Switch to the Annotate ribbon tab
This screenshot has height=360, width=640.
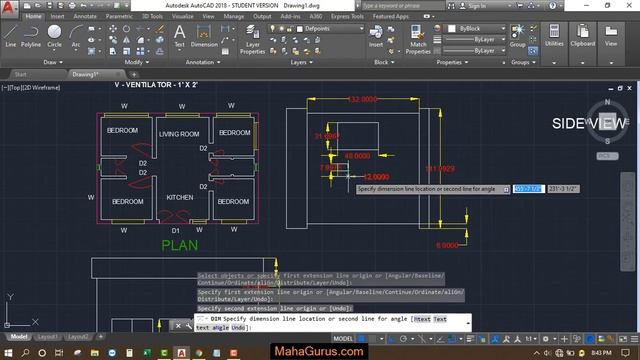point(85,16)
